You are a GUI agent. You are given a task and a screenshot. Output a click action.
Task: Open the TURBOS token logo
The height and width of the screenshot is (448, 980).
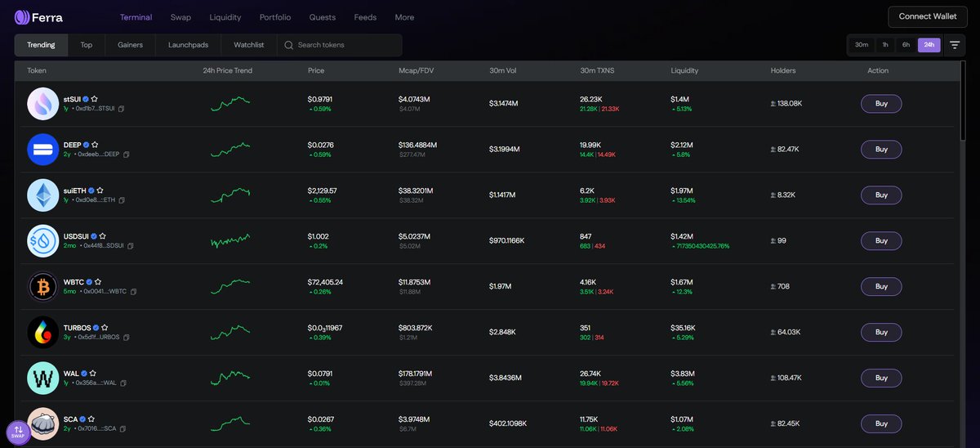tap(42, 333)
